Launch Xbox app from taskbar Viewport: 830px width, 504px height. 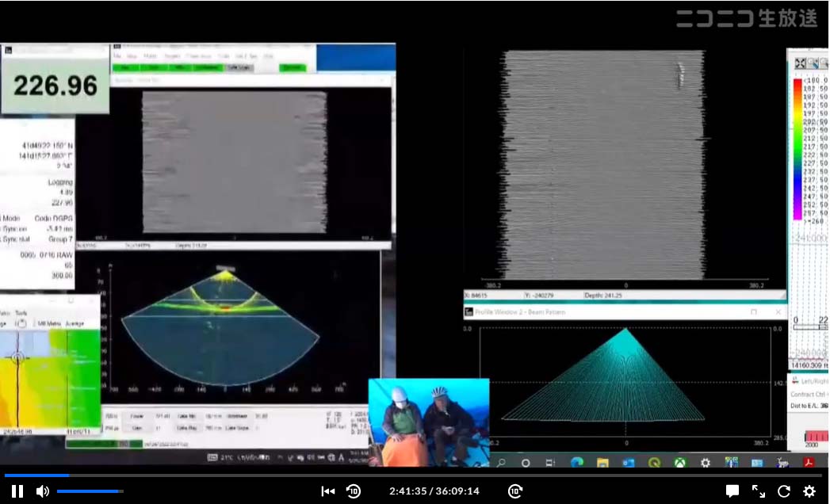679,463
